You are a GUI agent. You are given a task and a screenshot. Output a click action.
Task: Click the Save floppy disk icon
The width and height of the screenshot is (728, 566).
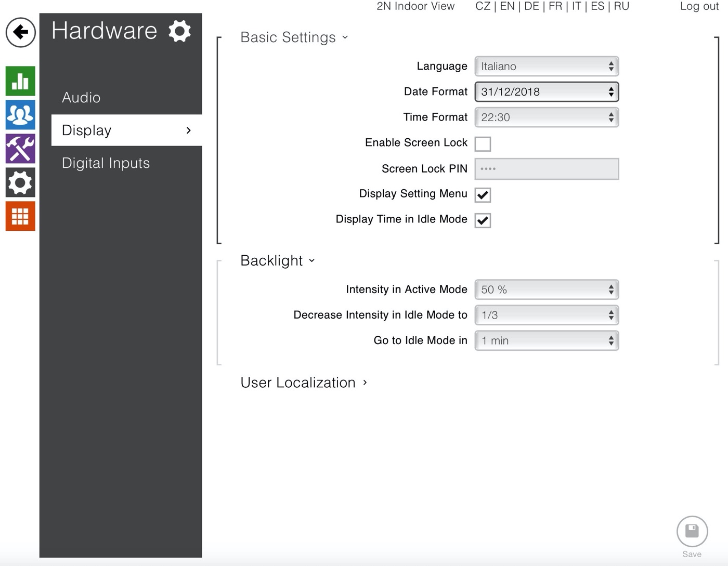(692, 532)
